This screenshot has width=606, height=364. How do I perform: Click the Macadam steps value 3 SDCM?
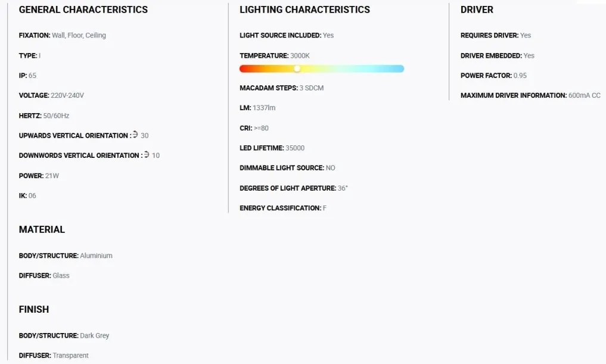pos(312,88)
